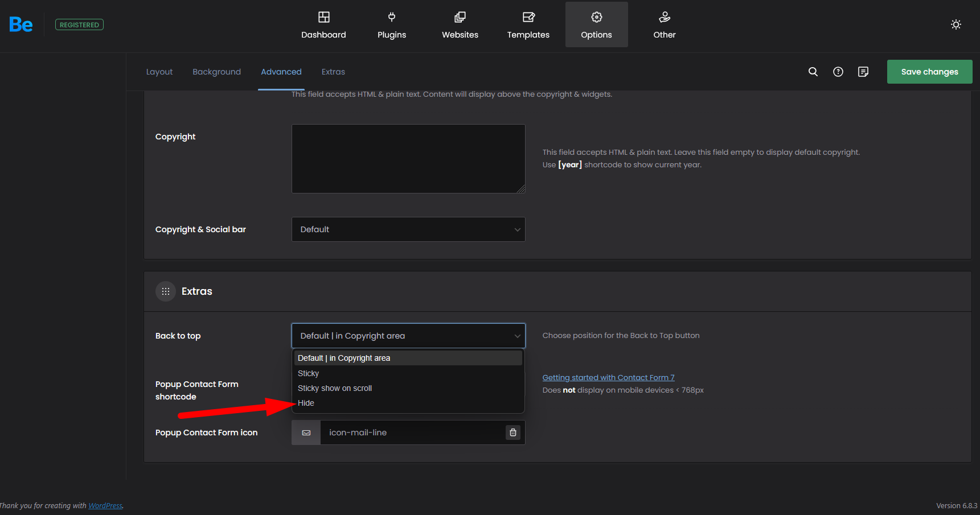Click the trash icon in the icon field

[512, 432]
